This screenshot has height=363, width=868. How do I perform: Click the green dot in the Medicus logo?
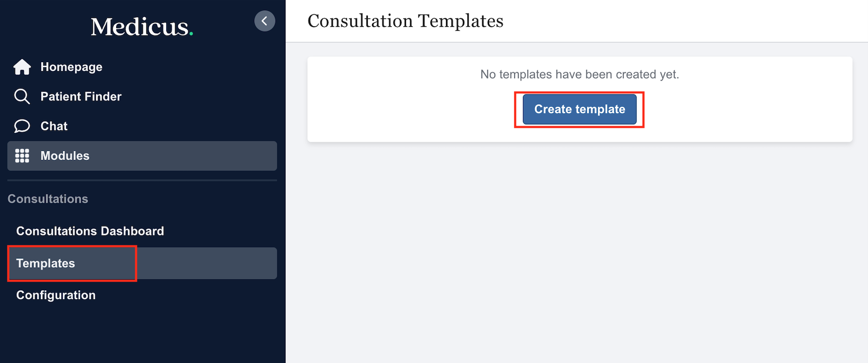click(x=191, y=34)
